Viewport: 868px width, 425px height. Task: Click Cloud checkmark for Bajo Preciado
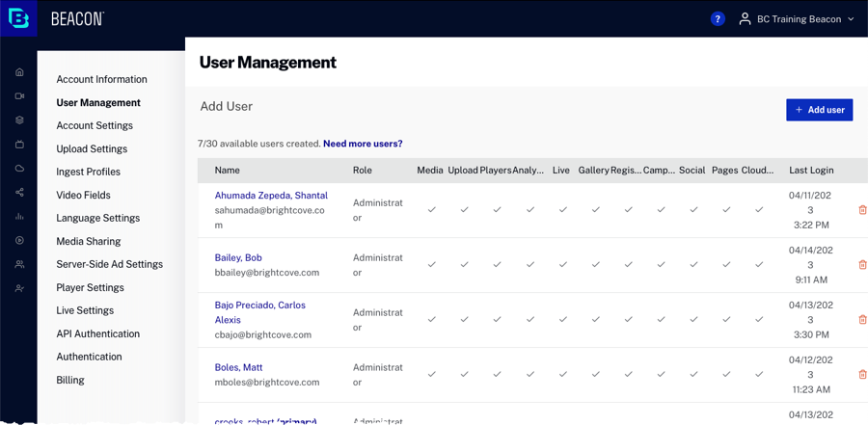click(760, 319)
